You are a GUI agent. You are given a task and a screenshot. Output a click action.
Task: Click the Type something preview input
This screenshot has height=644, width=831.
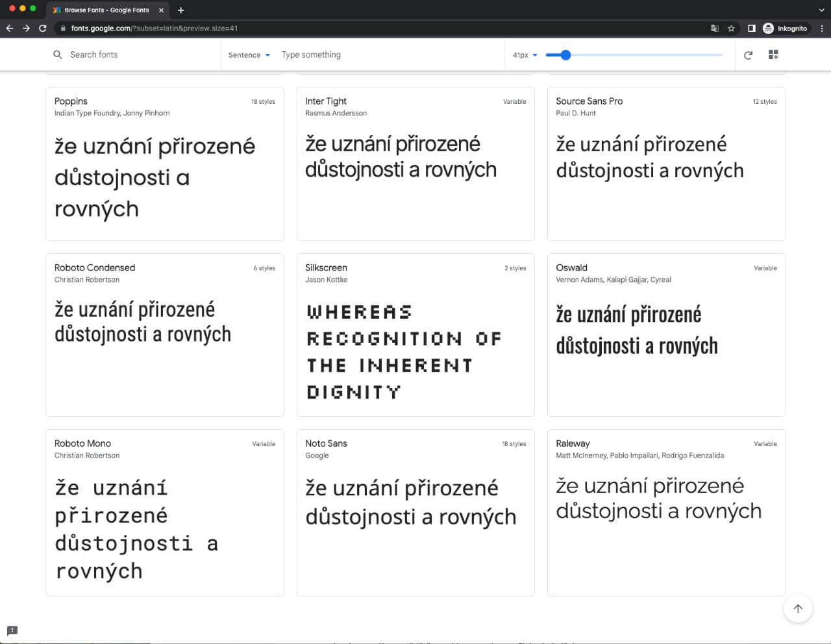tap(311, 55)
